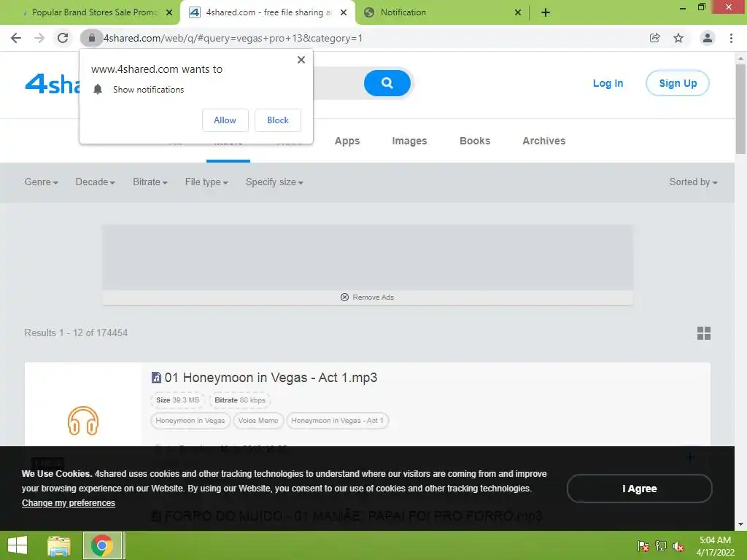
Task: Open Chrome profile avatar menu
Action: (x=708, y=38)
